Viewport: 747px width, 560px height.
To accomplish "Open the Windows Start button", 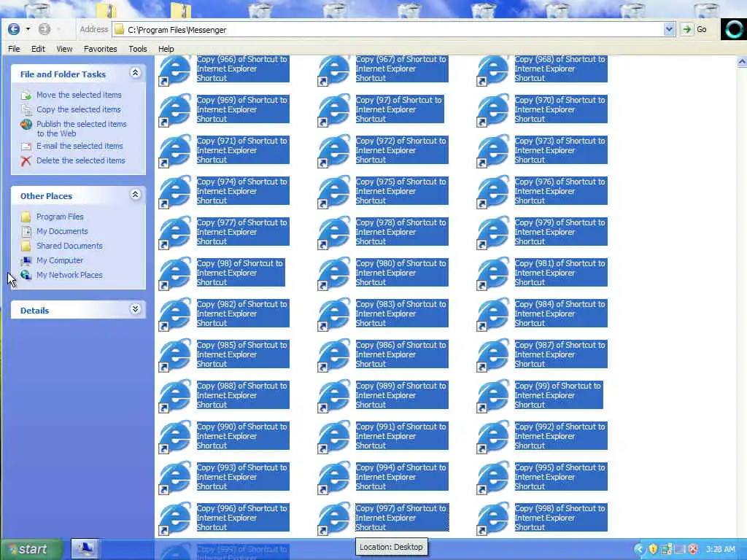I will pyautogui.click(x=31, y=549).
